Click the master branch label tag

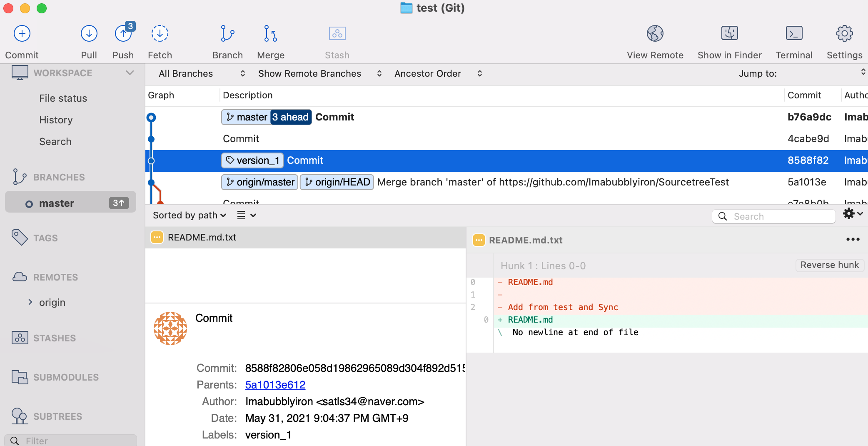pyautogui.click(x=247, y=117)
